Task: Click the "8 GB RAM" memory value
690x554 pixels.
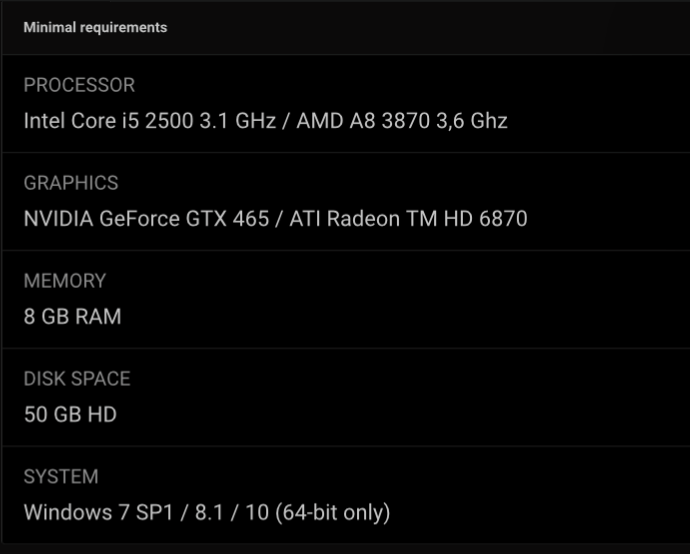Action: click(x=72, y=316)
